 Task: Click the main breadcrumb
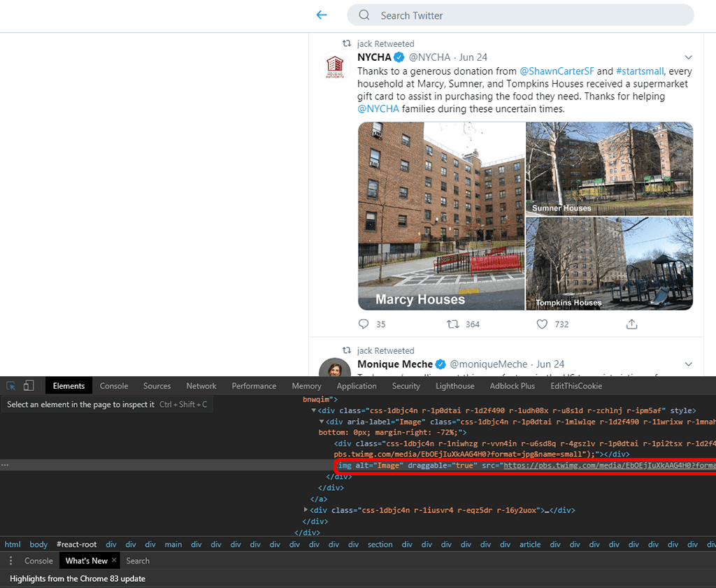[x=173, y=544]
